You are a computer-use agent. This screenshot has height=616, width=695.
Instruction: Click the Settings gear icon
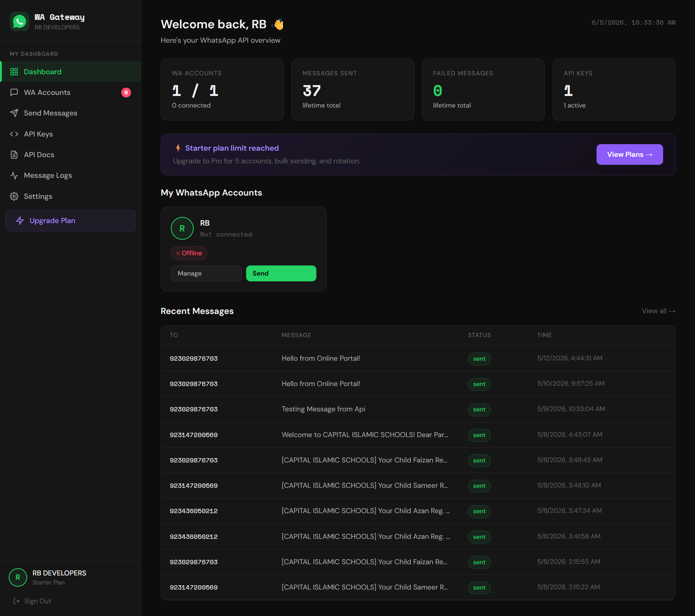tap(14, 196)
